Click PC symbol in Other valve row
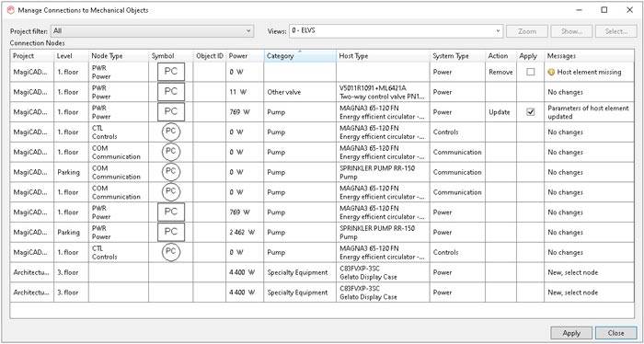The height and width of the screenshot is (344, 644). pyautogui.click(x=171, y=92)
